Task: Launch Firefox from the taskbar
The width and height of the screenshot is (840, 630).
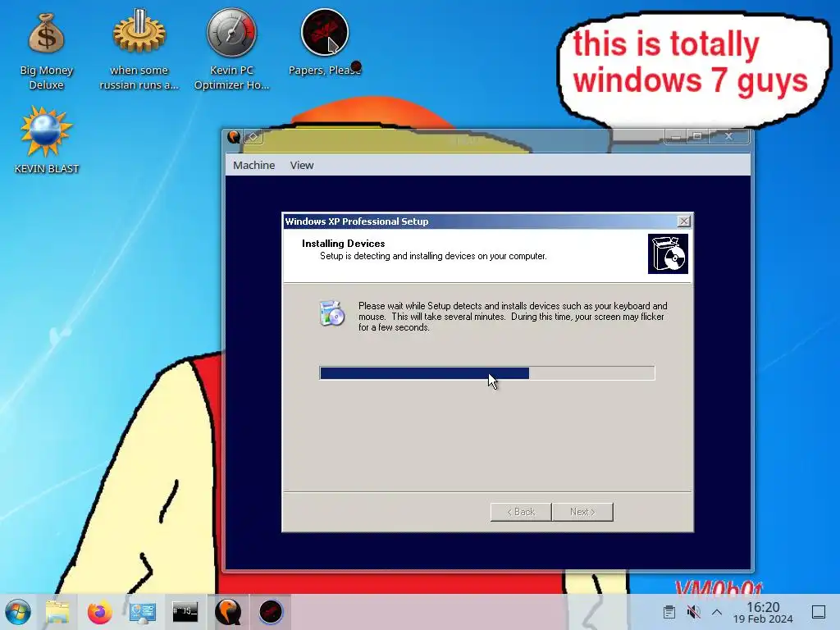Action: (x=99, y=612)
